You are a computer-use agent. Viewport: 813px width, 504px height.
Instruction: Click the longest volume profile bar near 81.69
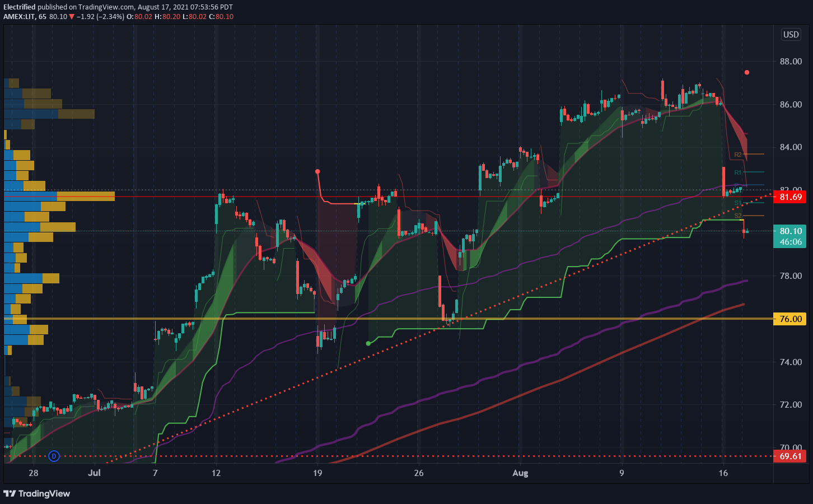[x=59, y=196]
